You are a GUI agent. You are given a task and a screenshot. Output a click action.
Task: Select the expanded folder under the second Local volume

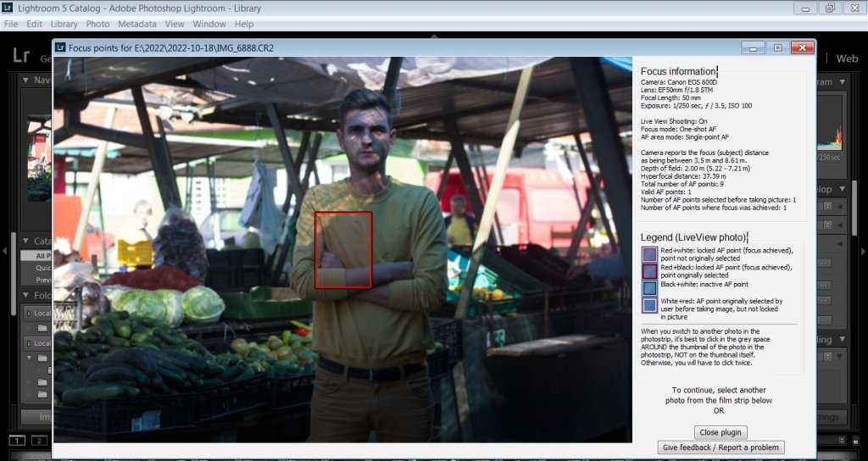pos(42,358)
